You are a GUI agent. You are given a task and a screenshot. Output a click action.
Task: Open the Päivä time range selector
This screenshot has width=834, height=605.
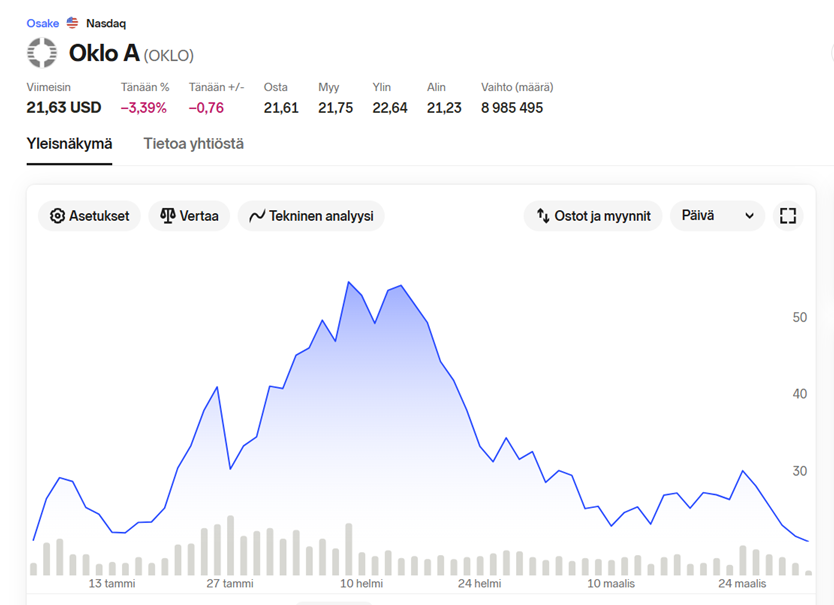click(717, 216)
